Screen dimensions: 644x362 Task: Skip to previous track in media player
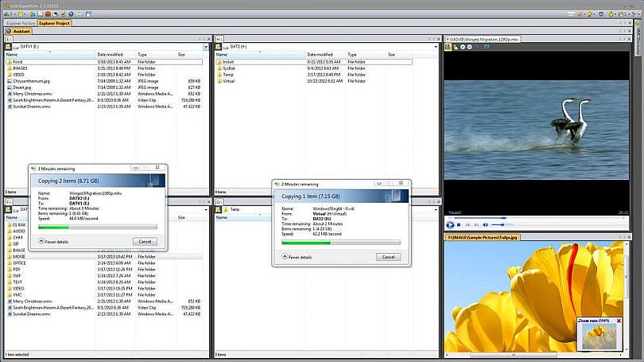pyautogui.click(x=467, y=225)
